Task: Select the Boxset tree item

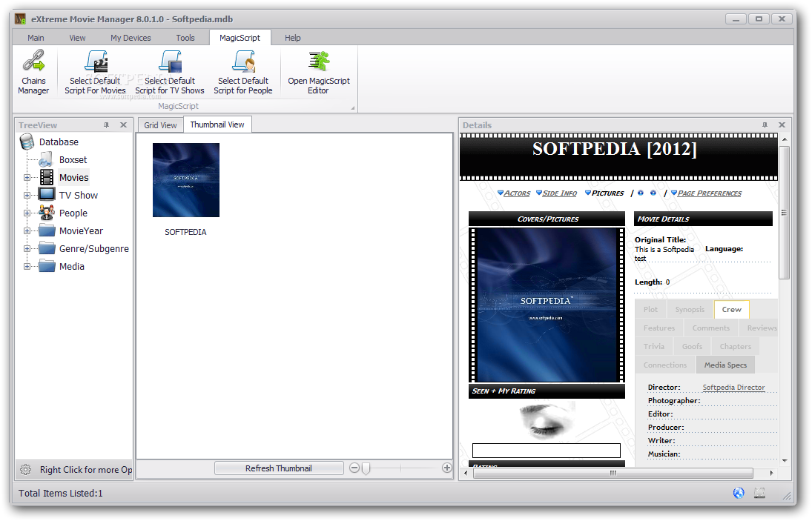Action: click(x=73, y=160)
